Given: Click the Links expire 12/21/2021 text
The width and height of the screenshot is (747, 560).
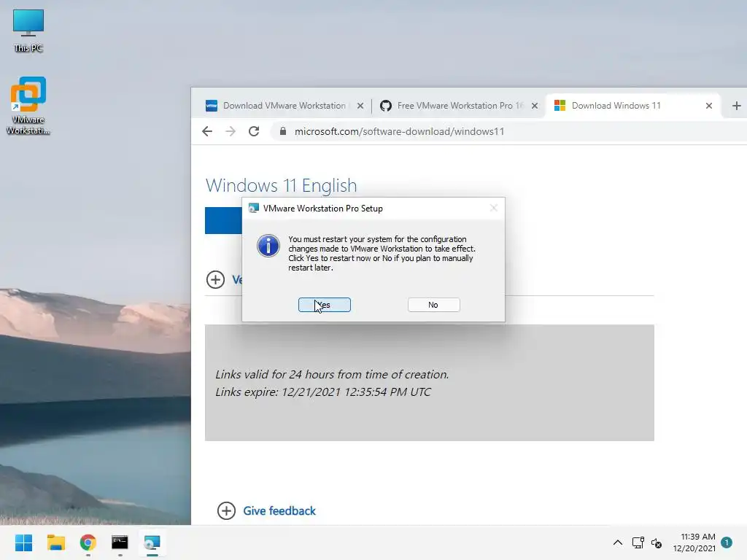Looking at the screenshot, I should pos(323,392).
